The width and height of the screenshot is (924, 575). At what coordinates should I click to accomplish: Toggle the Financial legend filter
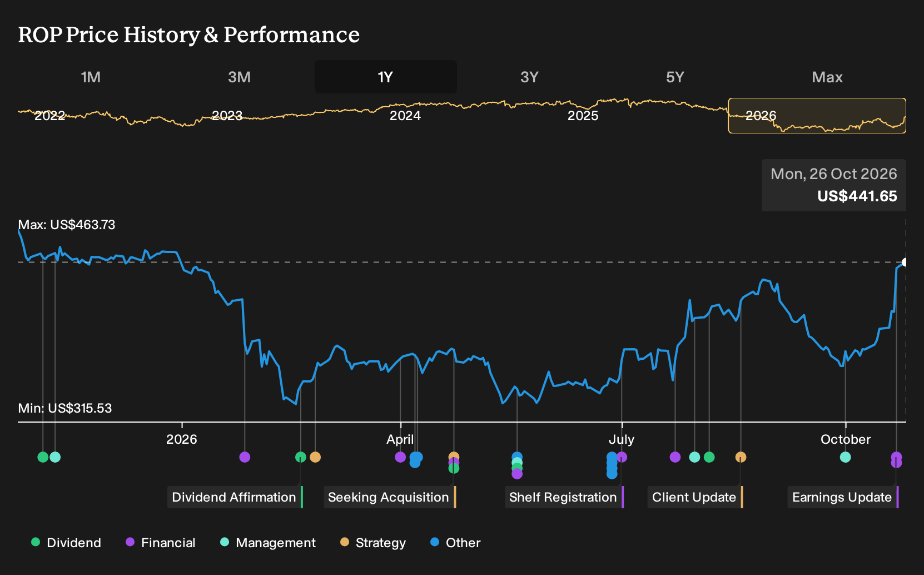161,543
